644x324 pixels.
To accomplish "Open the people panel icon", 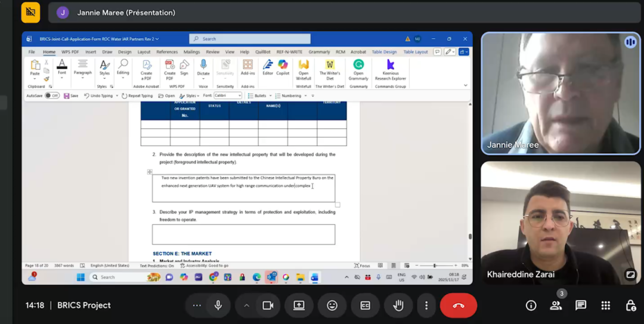I will point(556,306).
